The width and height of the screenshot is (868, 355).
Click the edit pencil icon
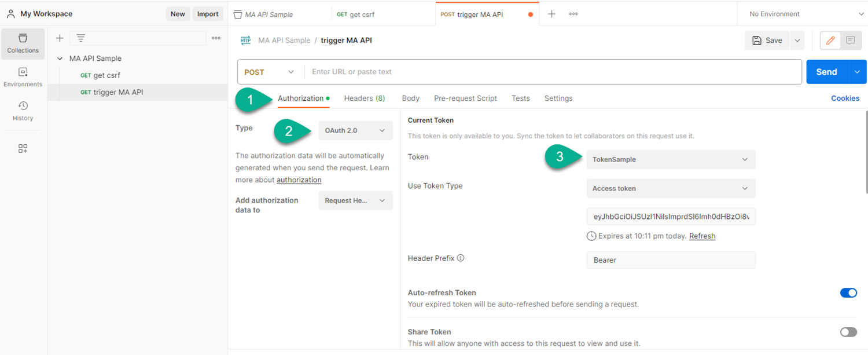[x=830, y=41]
